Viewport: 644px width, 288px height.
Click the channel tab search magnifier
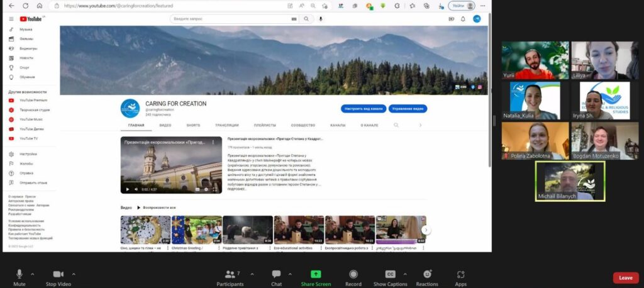pos(396,125)
